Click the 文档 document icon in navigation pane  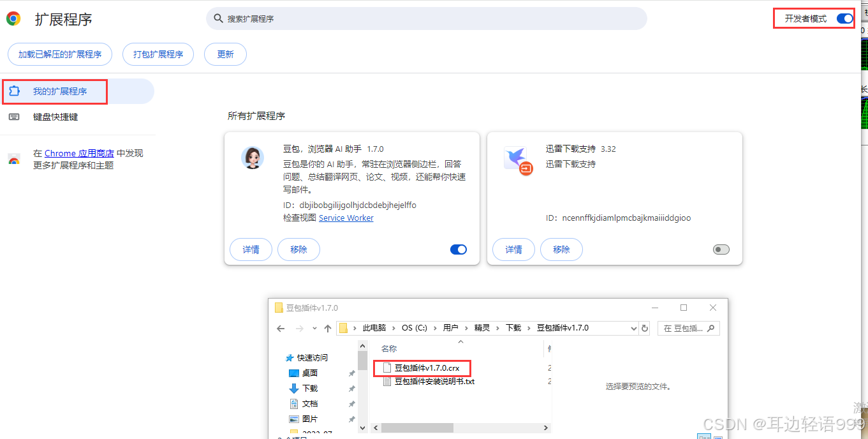(294, 404)
